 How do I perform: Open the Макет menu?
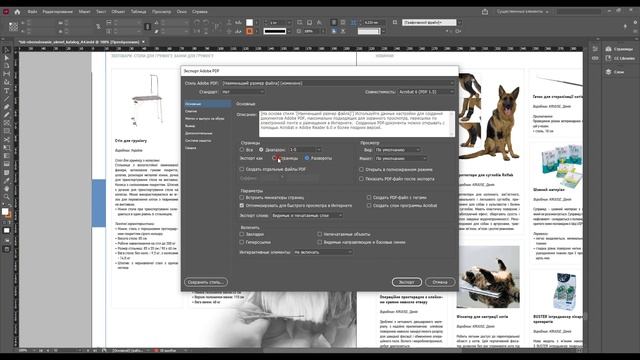pos(84,12)
